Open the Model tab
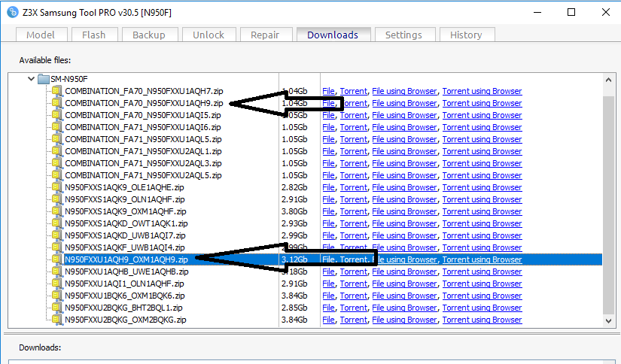Screen dimensions: 621x364 (x=41, y=35)
